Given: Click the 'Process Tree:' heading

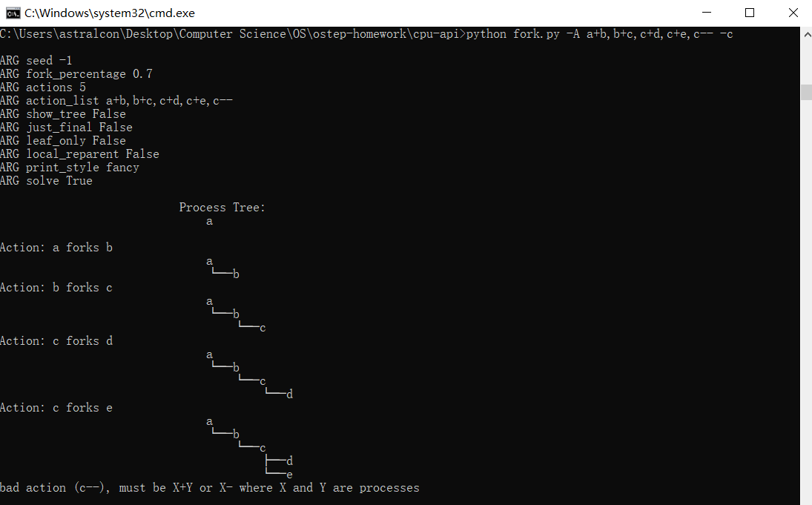Looking at the screenshot, I should click(x=222, y=208).
